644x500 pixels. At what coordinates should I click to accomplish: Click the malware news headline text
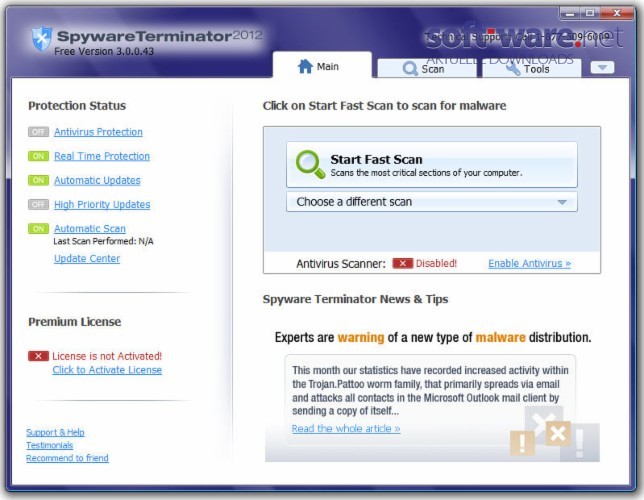pos(433,337)
